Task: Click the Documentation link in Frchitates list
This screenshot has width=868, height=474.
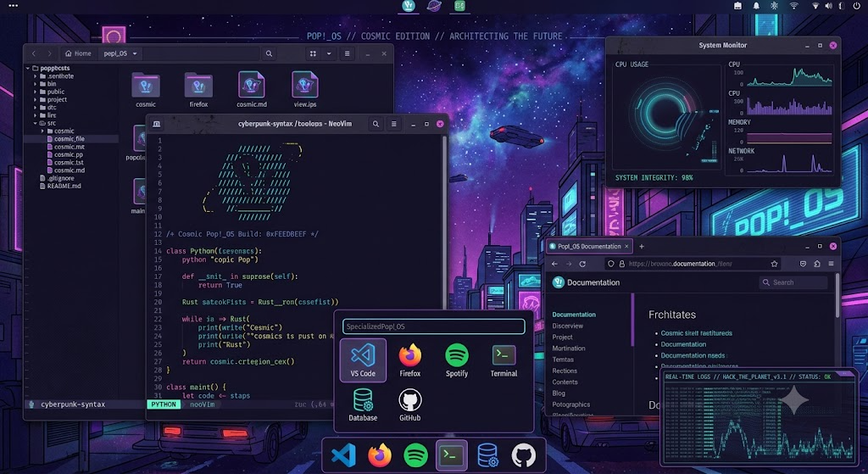Action: (x=683, y=344)
